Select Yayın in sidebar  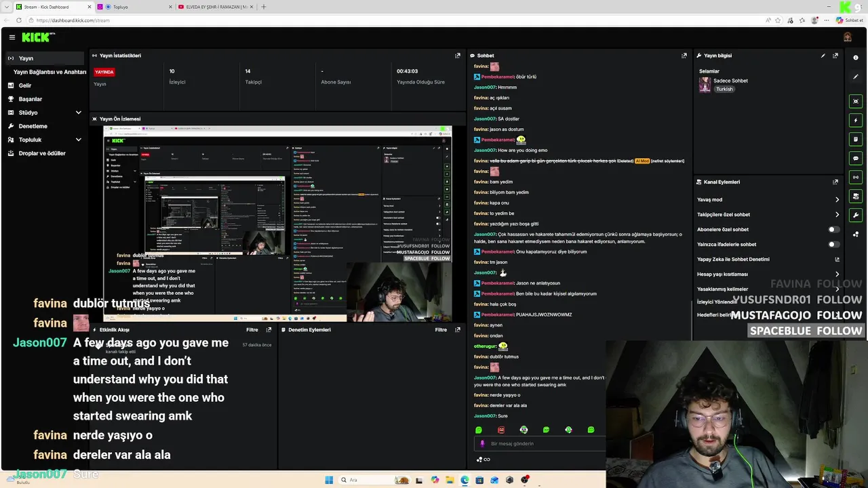tap(45, 58)
